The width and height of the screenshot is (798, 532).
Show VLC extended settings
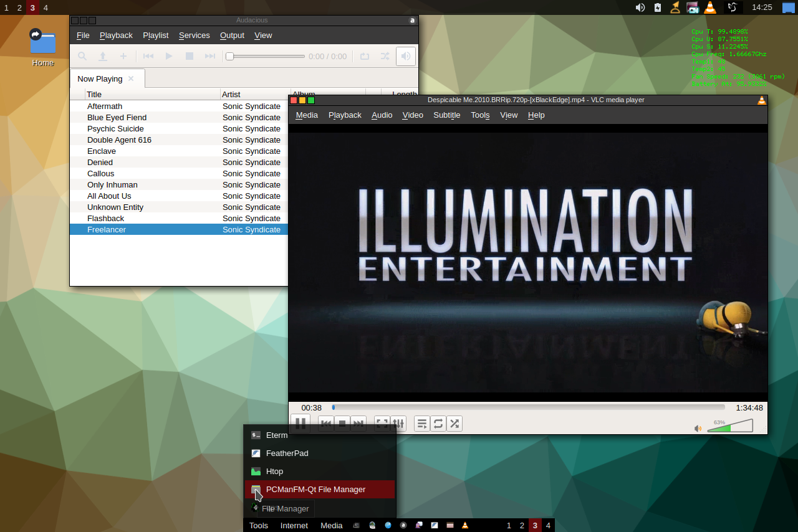(398, 424)
